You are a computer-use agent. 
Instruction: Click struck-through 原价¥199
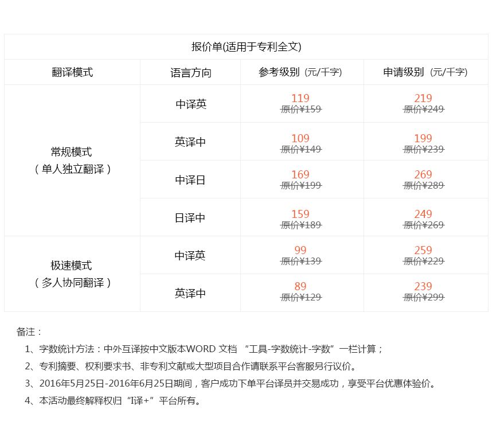tap(301, 185)
